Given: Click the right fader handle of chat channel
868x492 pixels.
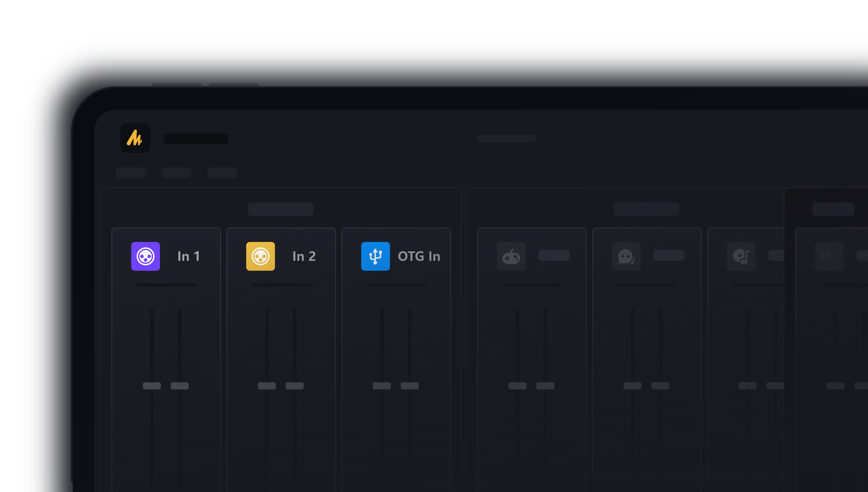Looking at the screenshot, I should (x=660, y=386).
